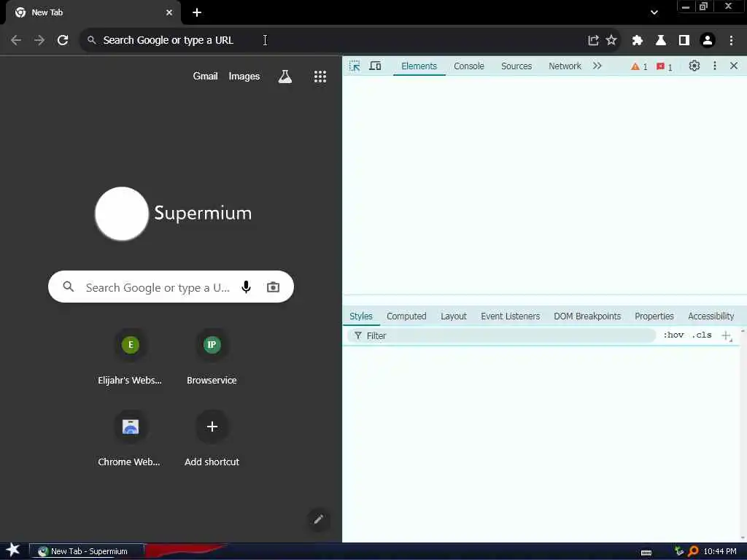Switch to the Console panel

(x=469, y=66)
